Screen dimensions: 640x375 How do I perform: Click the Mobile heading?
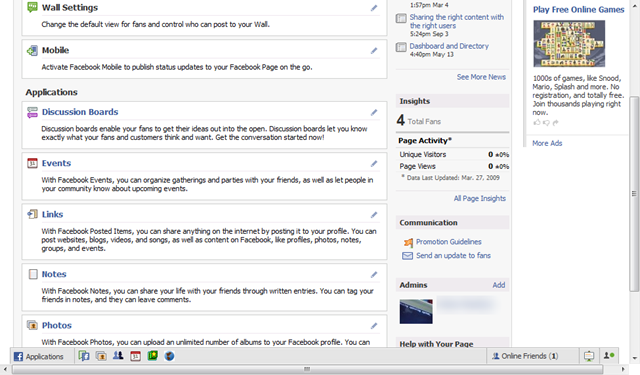pyautogui.click(x=56, y=50)
